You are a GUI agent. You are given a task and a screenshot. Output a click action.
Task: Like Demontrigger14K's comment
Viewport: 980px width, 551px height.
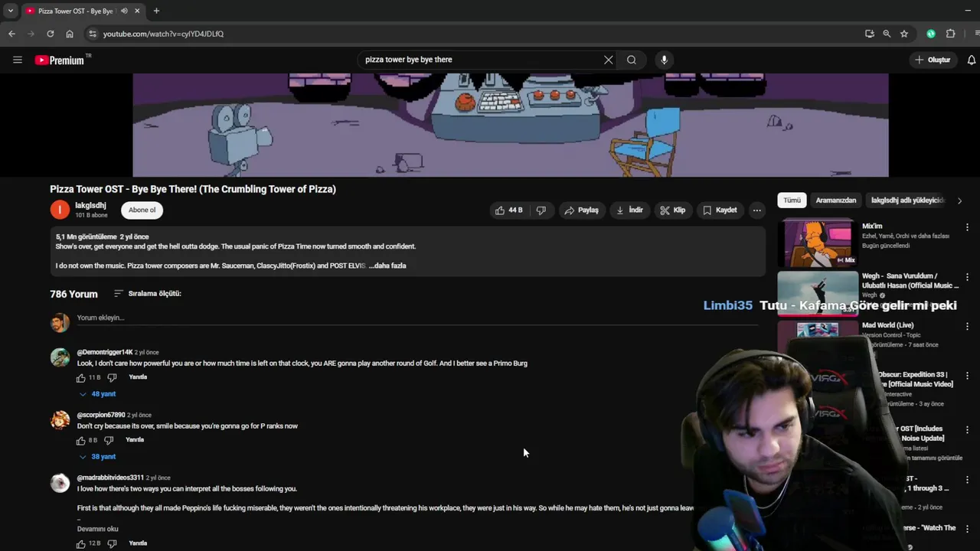(81, 377)
